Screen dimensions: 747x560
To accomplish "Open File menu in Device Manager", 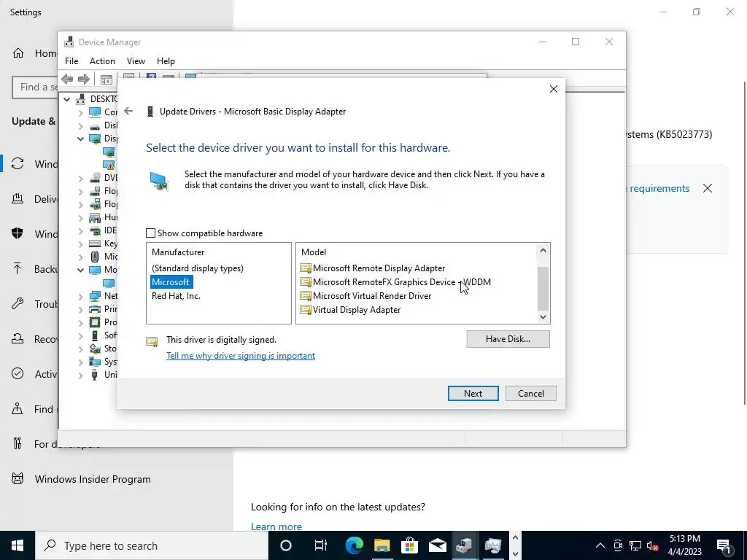I will tap(71, 61).
